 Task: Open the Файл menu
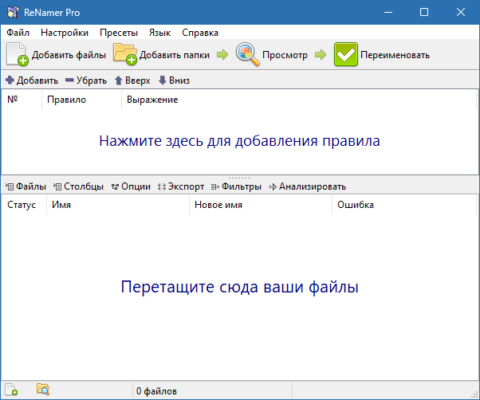click(x=18, y=33)
